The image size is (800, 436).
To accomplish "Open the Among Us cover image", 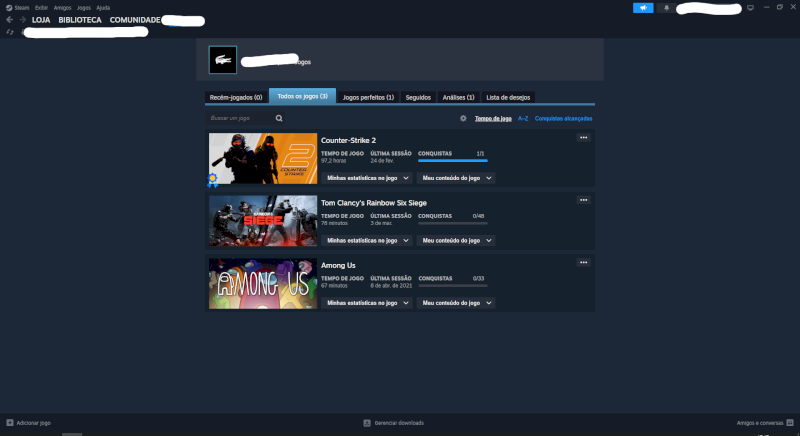I will 263,284.
